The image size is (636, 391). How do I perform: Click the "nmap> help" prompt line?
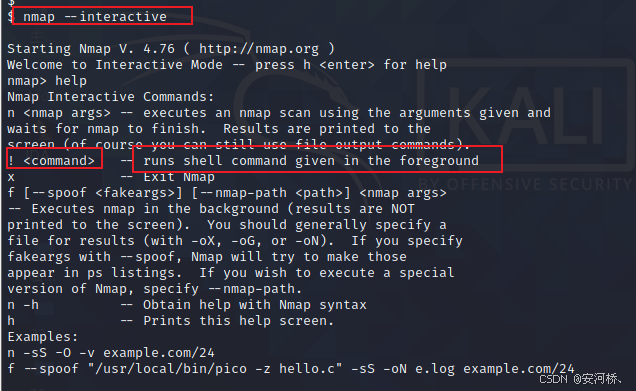tap(47, 81)
